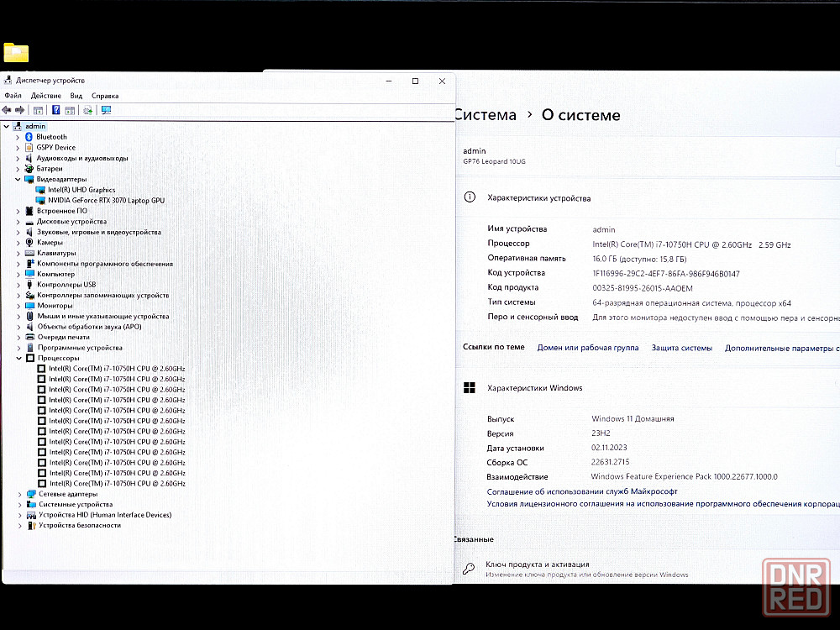Click the Устройства безопасности icon
Image resolution: width=840 pixels, height=630 pixels.
31,526
